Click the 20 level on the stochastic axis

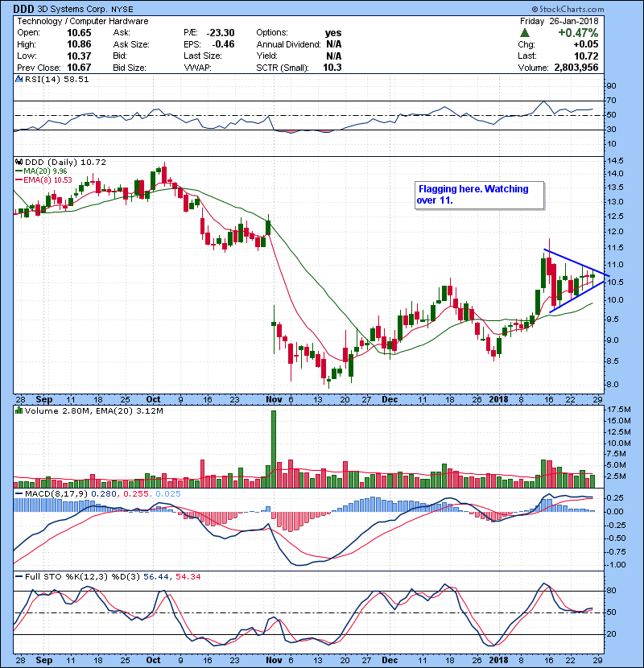611,634
